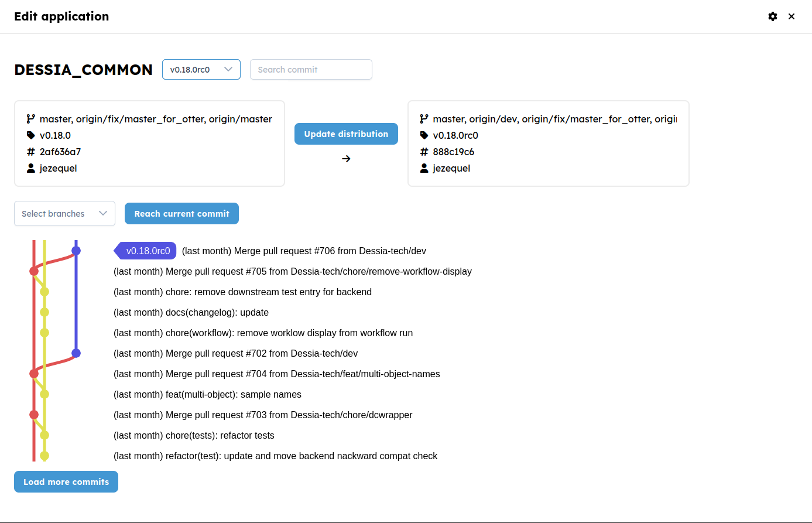Open the v0.18.0rc0 version dropdown
812x523 pixels.
click(x=201, y=69)
